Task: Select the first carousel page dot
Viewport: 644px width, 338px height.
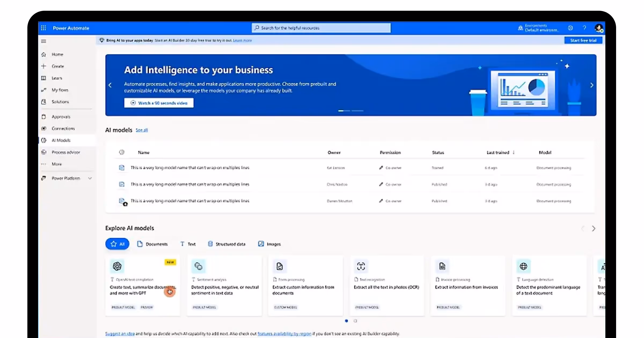Action: pos(346,321)
